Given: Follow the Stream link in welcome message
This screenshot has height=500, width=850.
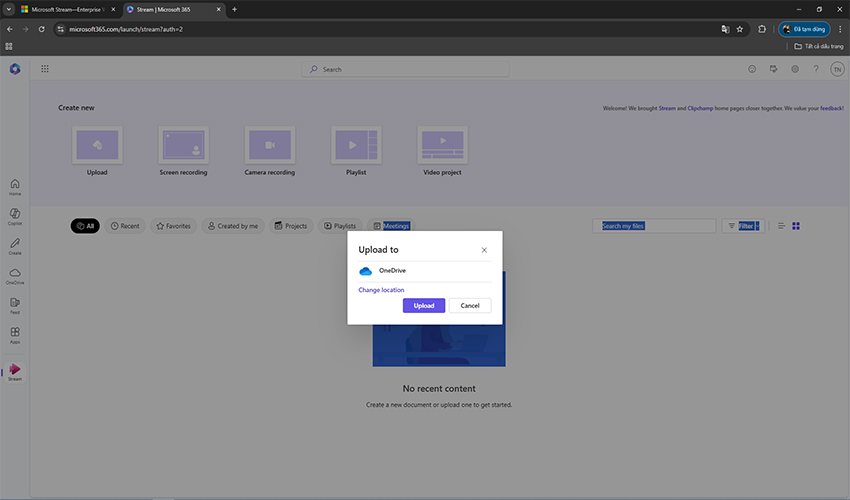Looking at the screenshot, I should pos(667,108).
